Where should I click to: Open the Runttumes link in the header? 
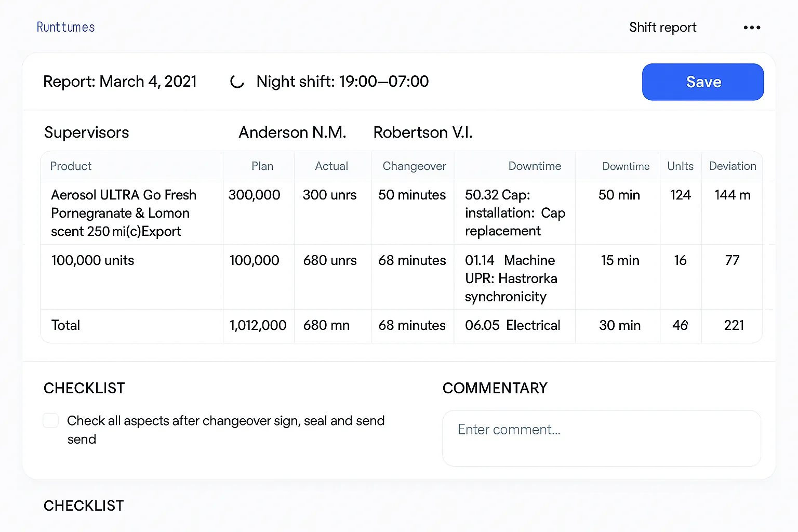pos(65,28)
